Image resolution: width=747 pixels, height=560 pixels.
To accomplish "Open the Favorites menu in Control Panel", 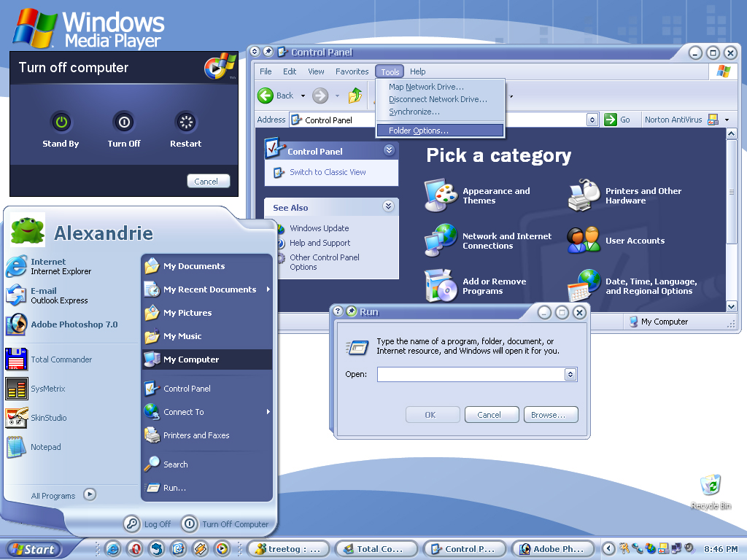I will tap(352, 71).
